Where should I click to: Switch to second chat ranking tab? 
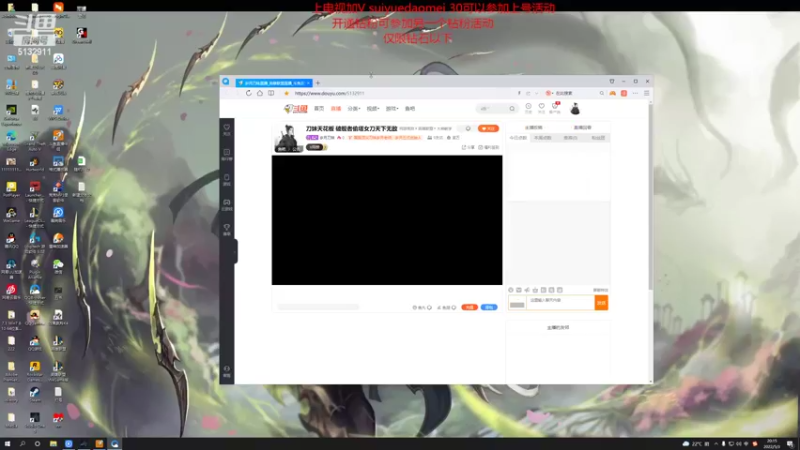click(x=543, y=138)
